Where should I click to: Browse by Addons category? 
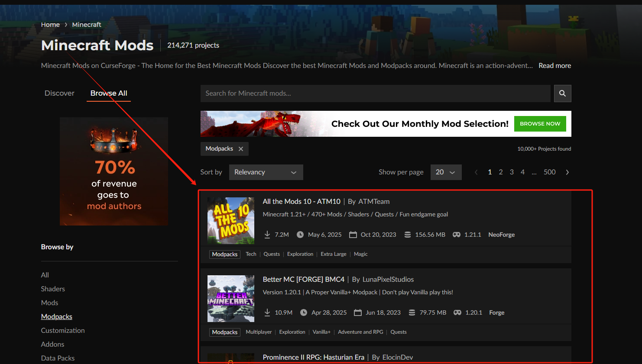52,344
